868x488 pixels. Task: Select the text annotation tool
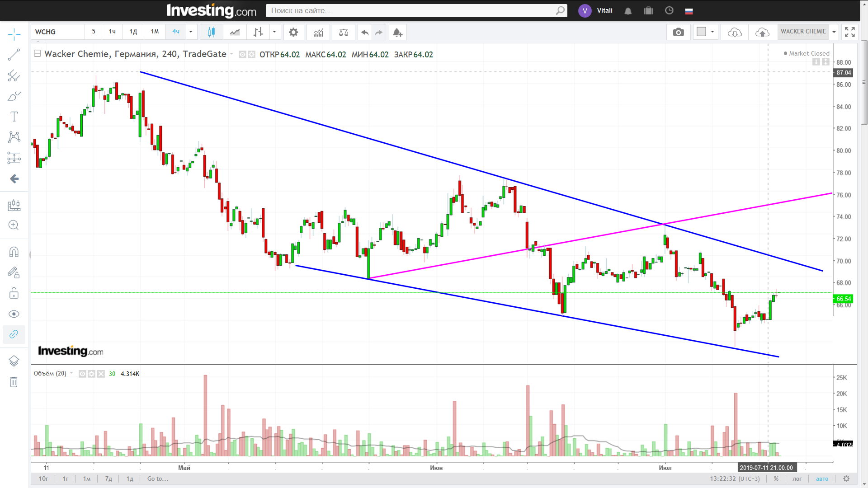14,117
